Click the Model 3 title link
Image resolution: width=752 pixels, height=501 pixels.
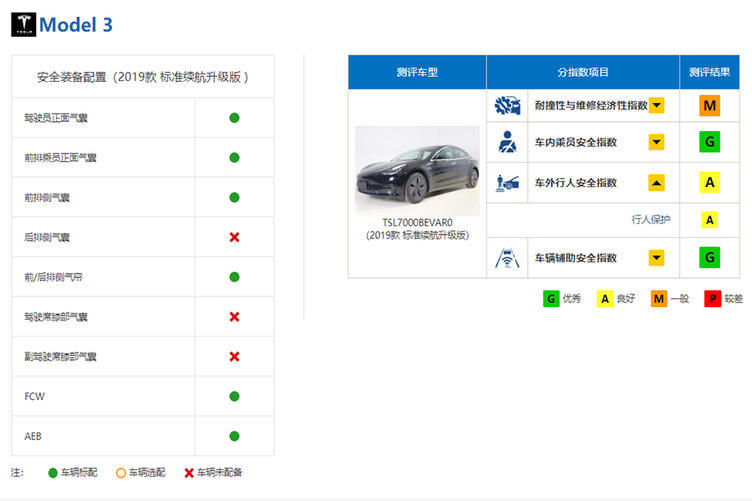pyautogui.click(x=76, y=25)
